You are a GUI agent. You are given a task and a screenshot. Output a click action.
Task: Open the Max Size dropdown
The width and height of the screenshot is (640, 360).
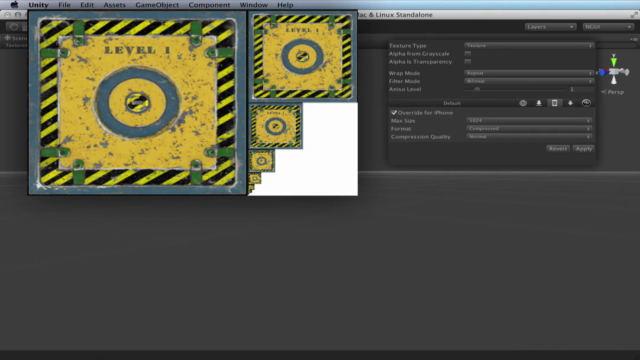pyautogui.click(x=529, y=120)
